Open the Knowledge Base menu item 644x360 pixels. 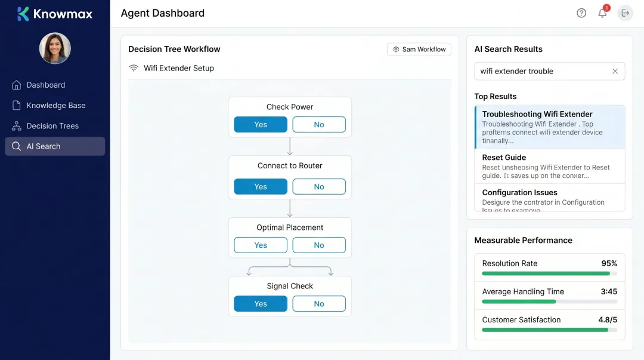[55, 105]
